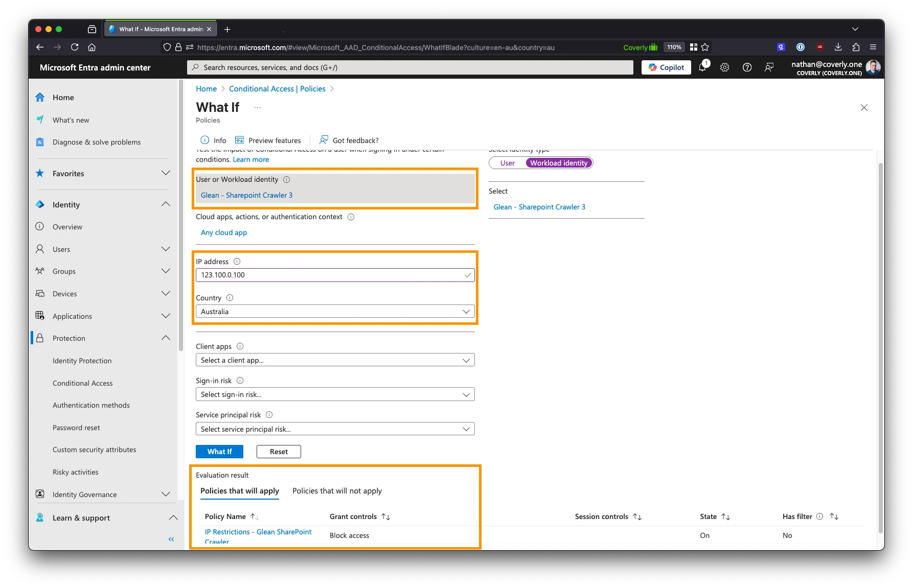913x588 pixels.
Task: Click info icon beside Sign-in risk
Action: pyautogui.click(x=240, y=380)
